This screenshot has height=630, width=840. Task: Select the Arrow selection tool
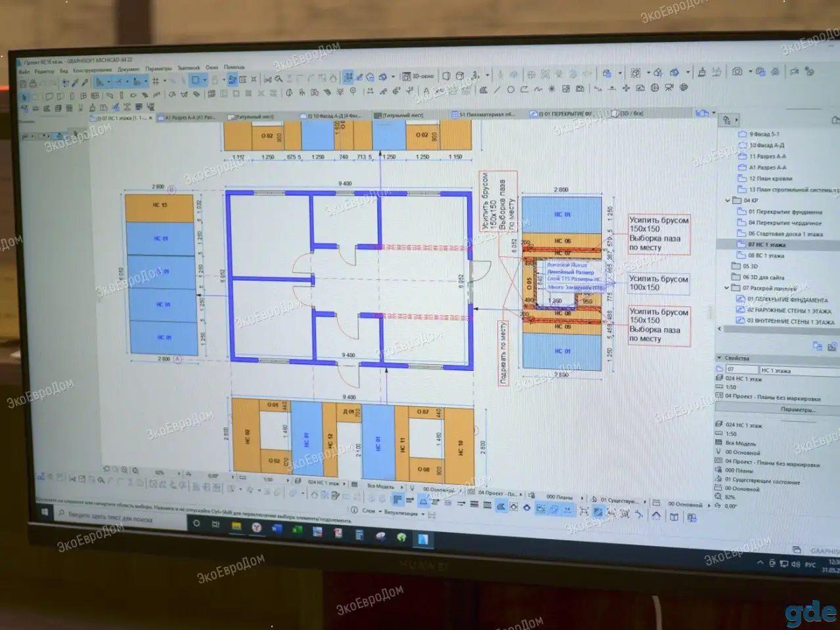point(24,96)
